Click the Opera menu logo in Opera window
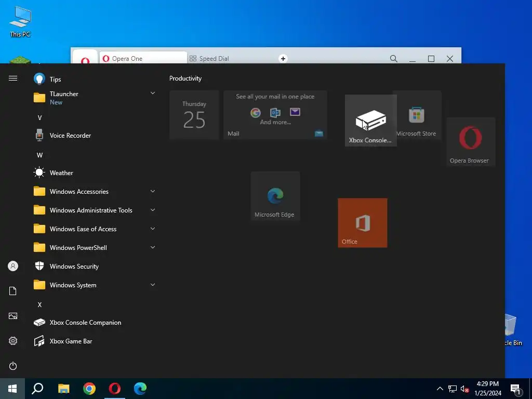 coord(85,60)
